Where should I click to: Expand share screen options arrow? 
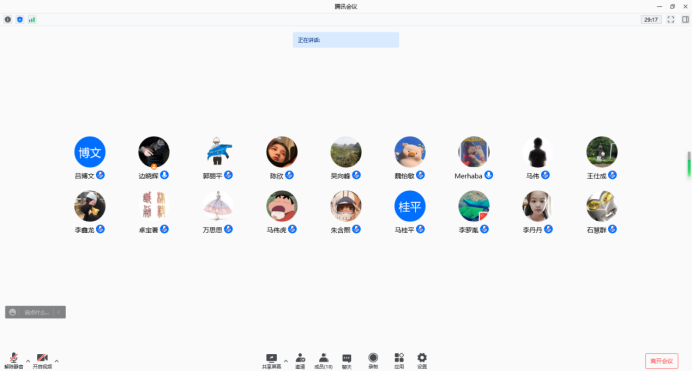click(286, 361)
